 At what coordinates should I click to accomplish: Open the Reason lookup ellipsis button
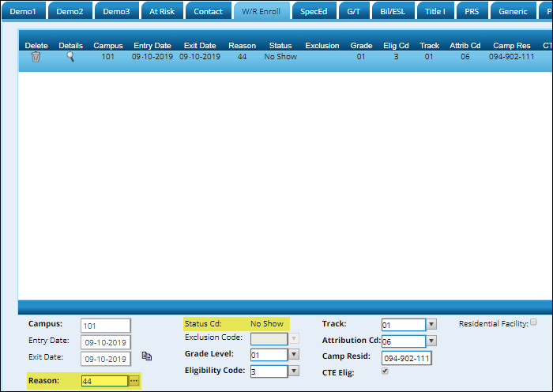click(134, 381)
